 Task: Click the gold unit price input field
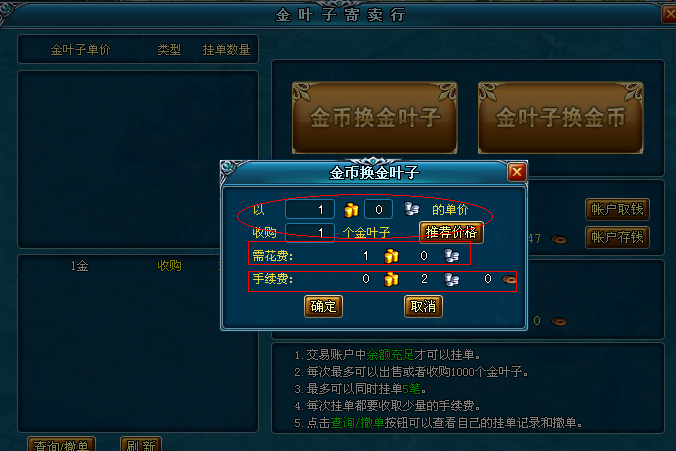310,210
